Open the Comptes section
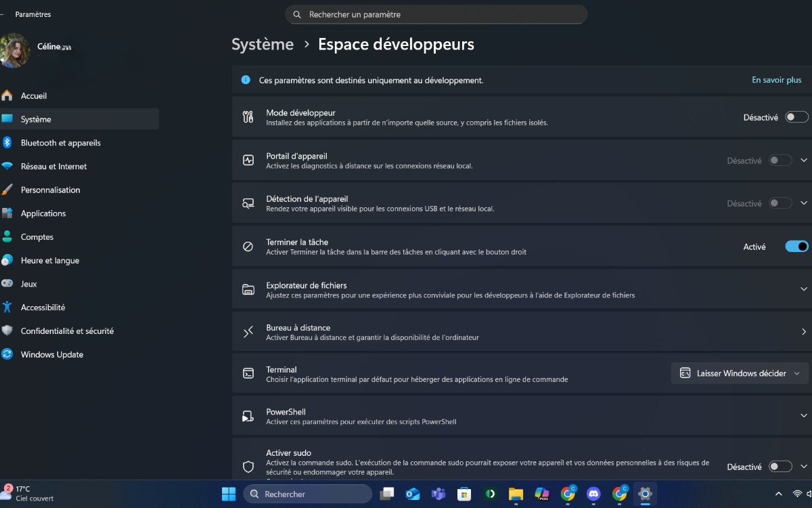Viewport: 812px width, 508px height. click(38, 236)
